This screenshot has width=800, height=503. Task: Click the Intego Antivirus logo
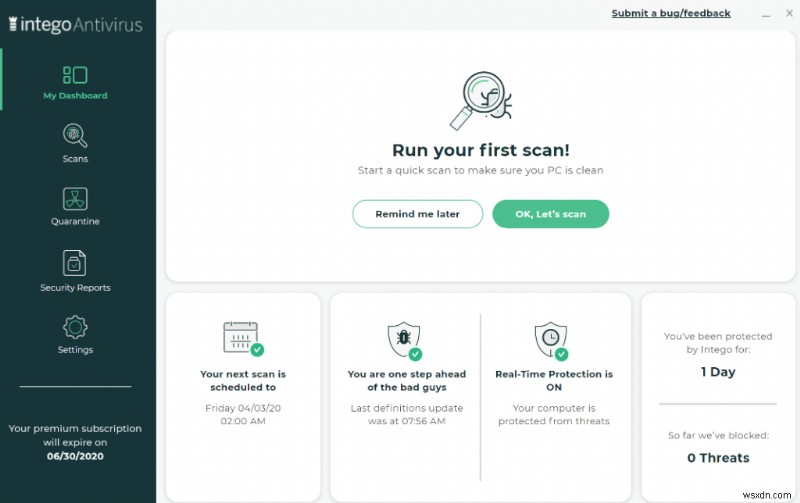pos(76,24)
